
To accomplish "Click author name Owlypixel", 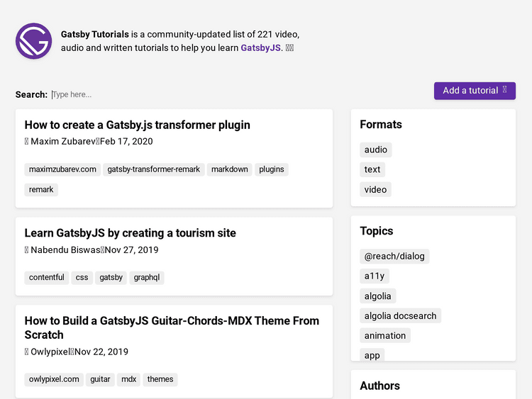I will (x=50, y=352).
